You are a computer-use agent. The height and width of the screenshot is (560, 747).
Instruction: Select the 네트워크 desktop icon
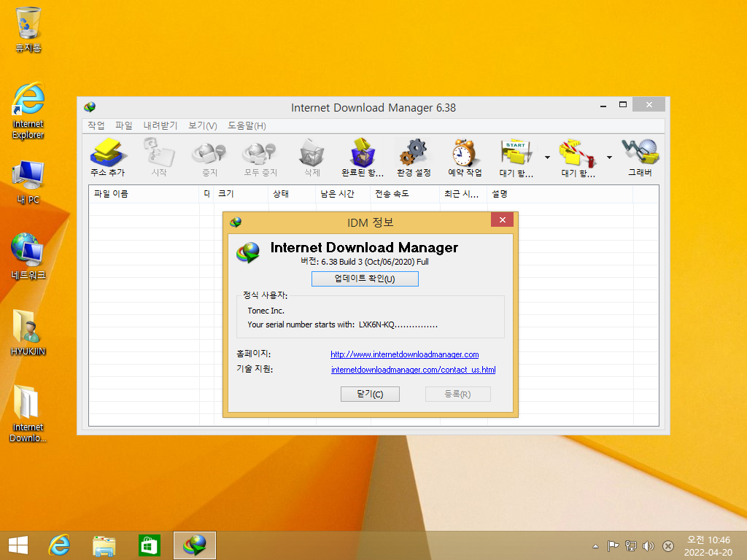(x=28, y=256)
